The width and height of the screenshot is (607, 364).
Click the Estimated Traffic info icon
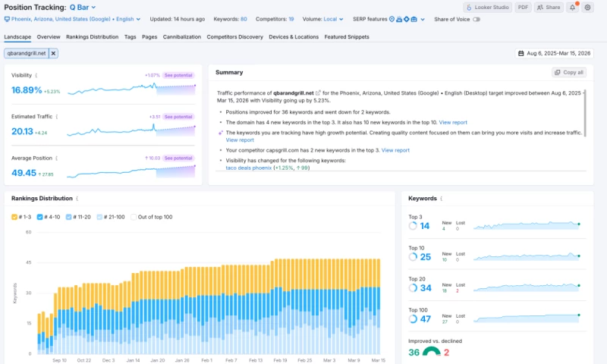tap(58, 117)
